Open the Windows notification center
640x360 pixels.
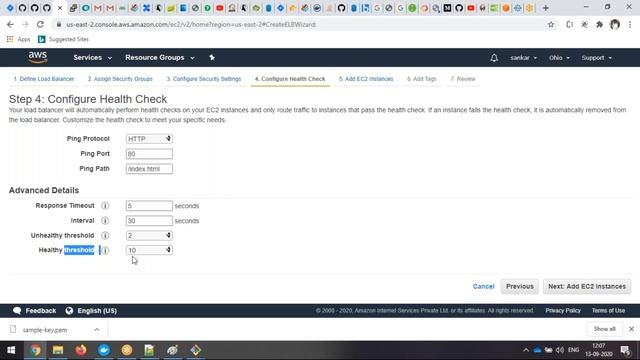(625, 350)
